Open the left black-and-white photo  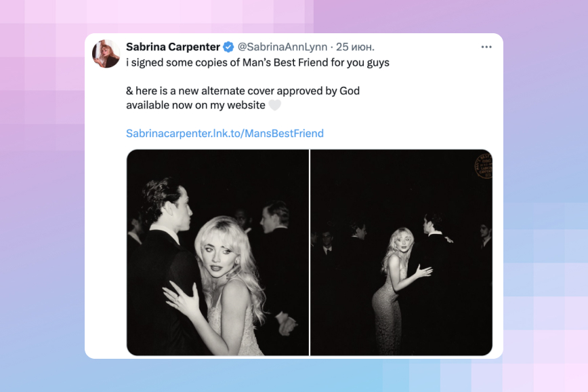[x=217, y=252]
